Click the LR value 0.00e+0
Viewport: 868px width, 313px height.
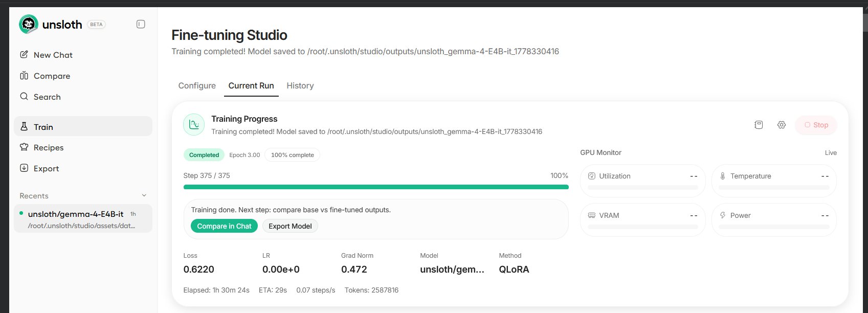[x=281, y=269]
